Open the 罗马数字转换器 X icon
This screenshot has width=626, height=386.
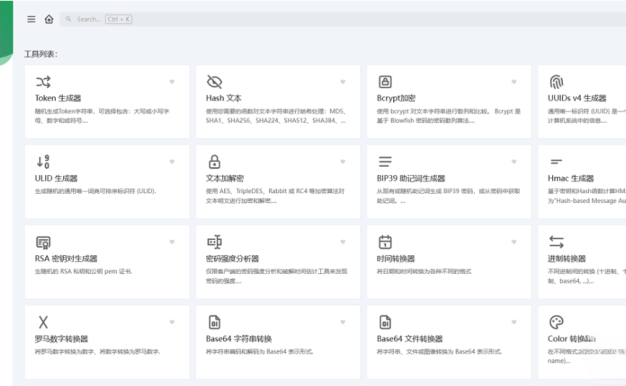(x=43, y=322)
